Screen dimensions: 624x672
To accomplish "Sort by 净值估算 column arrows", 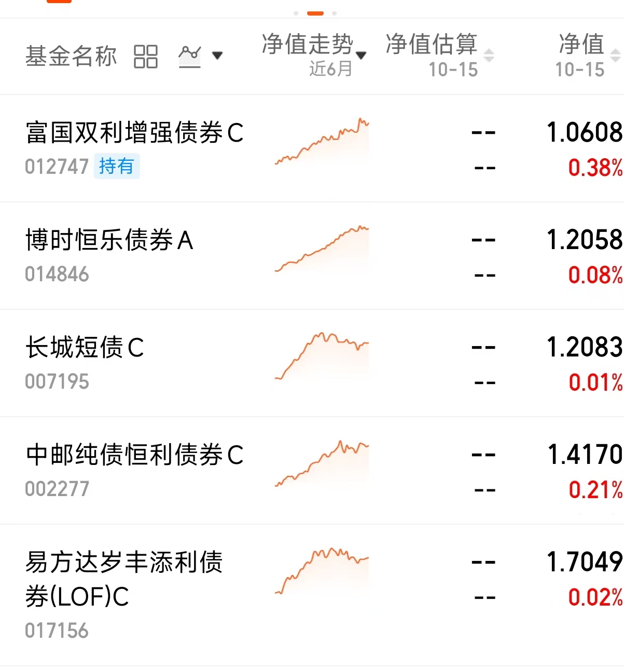I will tap(489, 56).
